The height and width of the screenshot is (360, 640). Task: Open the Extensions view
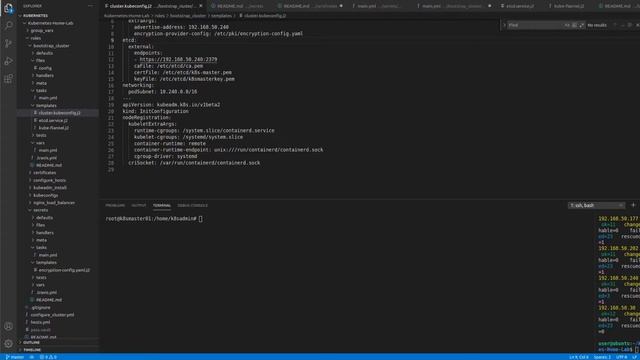click(8, 78)
